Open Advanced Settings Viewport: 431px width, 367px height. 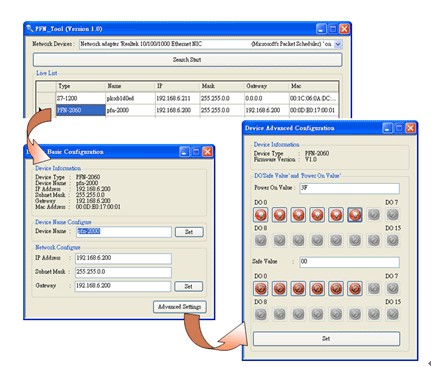180,307
